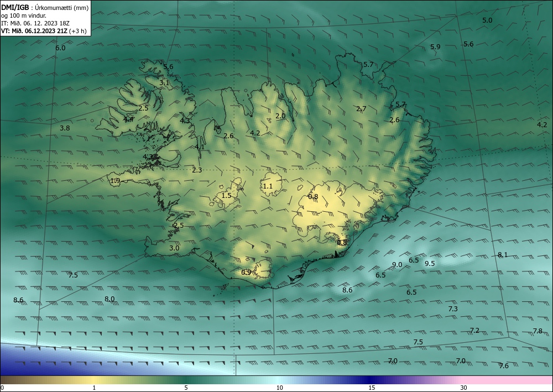
Task: Click the '5' tick label on the color scale
Action: coord(186,388)
